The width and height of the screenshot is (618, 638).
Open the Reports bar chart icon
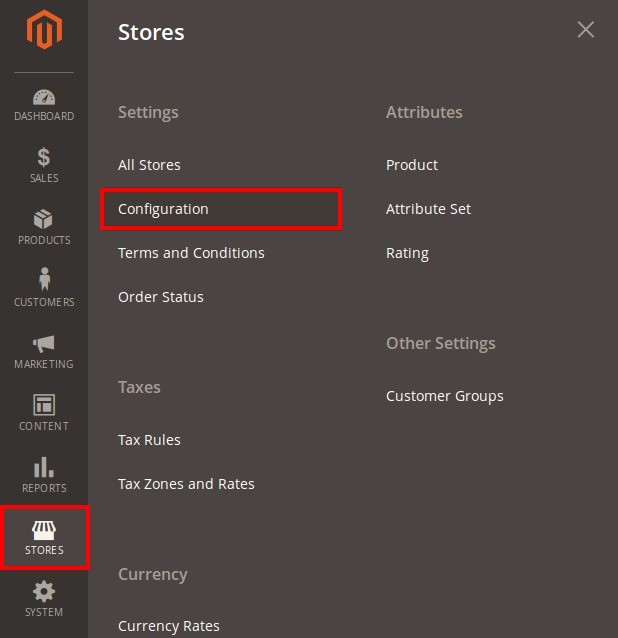[x=44, y=467]
